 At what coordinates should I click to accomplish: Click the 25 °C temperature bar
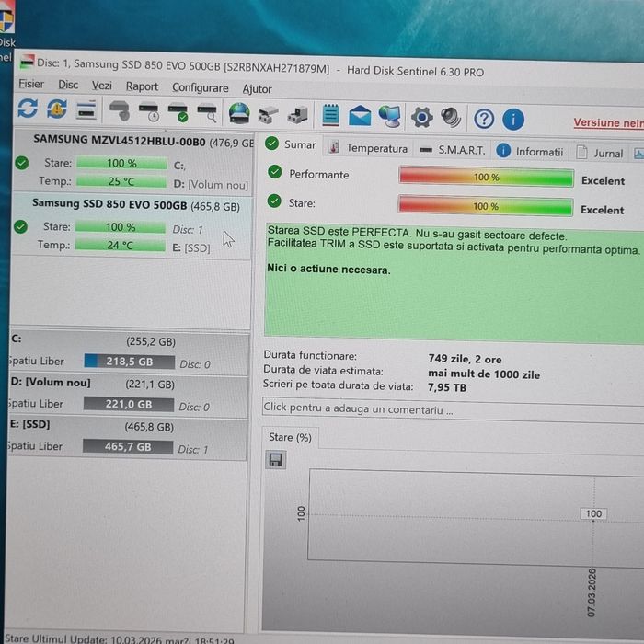pos(121,181)
